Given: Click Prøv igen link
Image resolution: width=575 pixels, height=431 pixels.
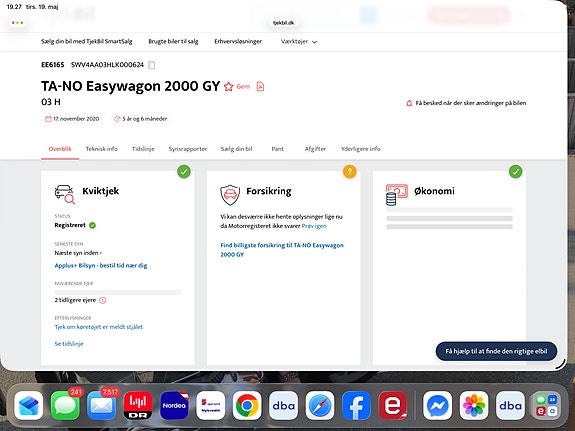Looking at the screenshot, I should pos(314,226).
